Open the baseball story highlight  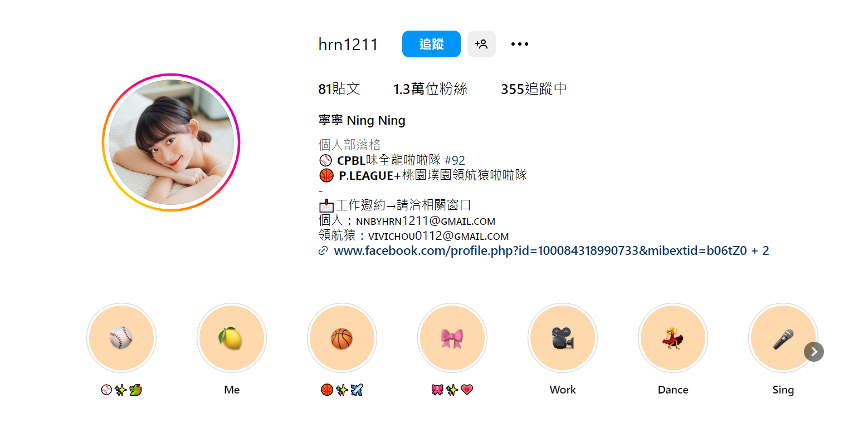(x=121, y=338)
